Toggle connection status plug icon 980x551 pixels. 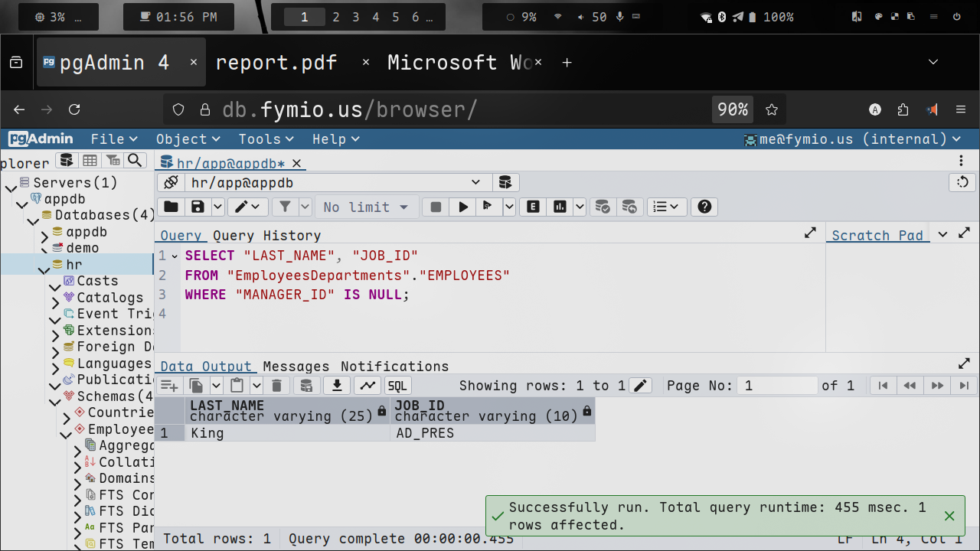pyautogui.click(x=171, y=183)
